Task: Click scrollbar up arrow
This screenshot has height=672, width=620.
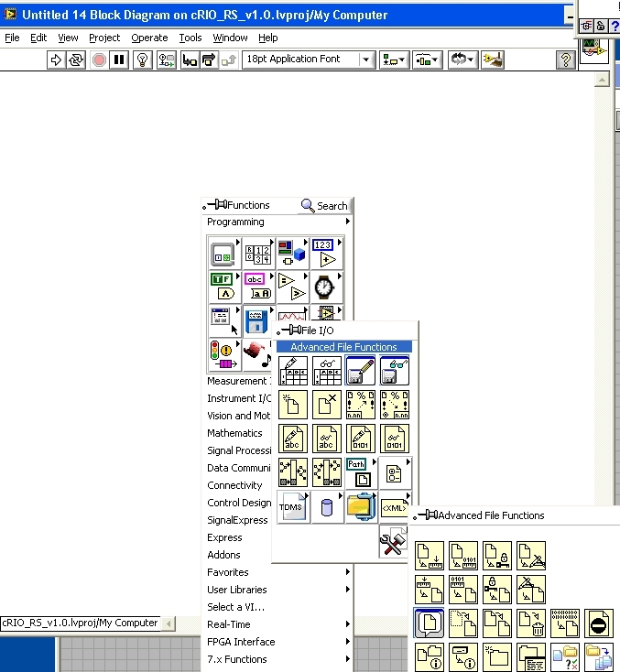Action: pos(602,80)
